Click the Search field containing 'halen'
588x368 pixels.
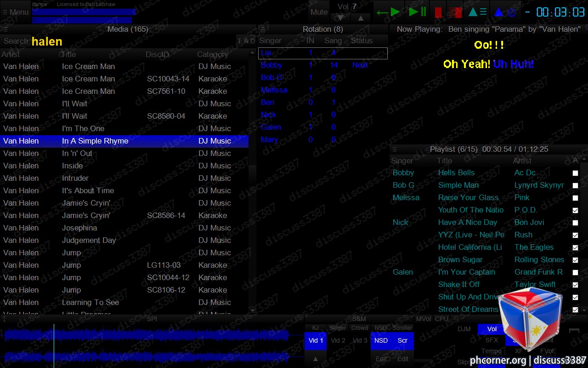coord(133,41)
